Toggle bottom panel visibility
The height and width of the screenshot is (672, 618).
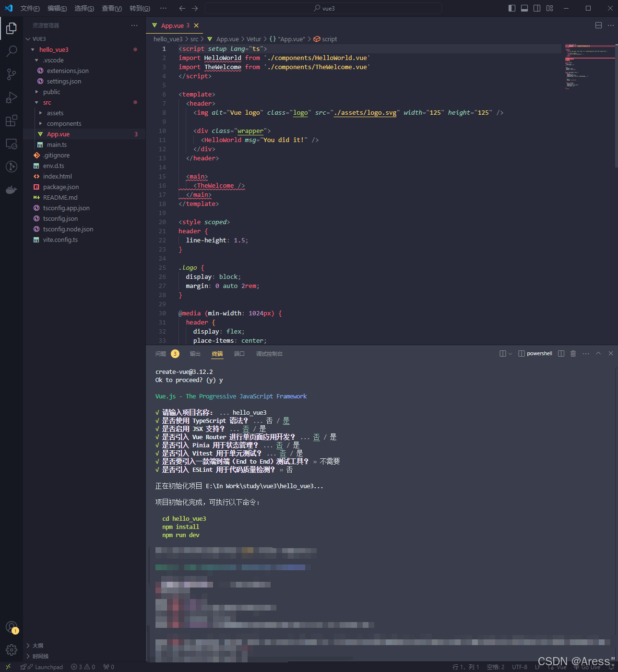click(524, 8)
